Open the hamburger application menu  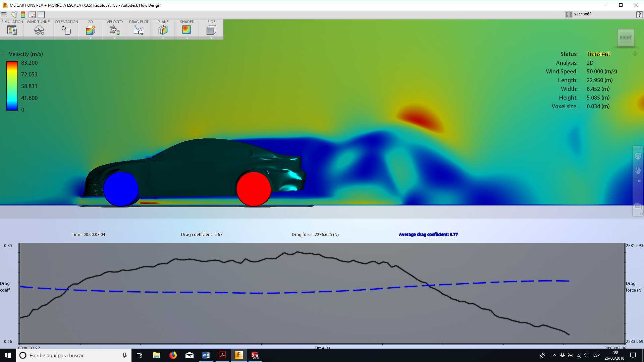coord(4,14)
